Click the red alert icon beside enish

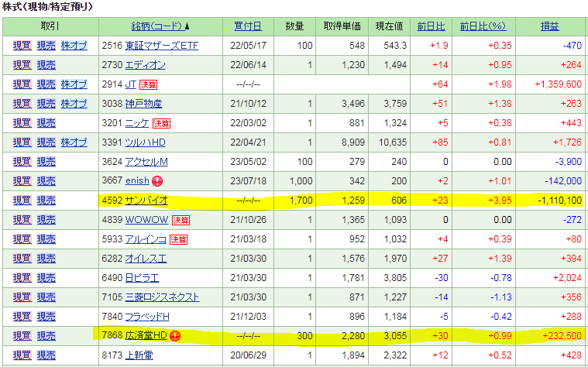157,181
